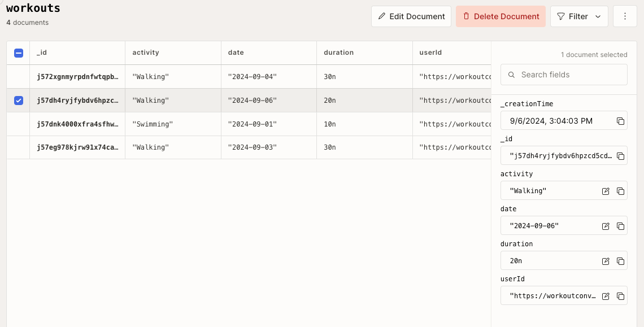Click the Edit Document button
Screen dimensions: 644x327
pyautogui.click(x=411, y=16)
